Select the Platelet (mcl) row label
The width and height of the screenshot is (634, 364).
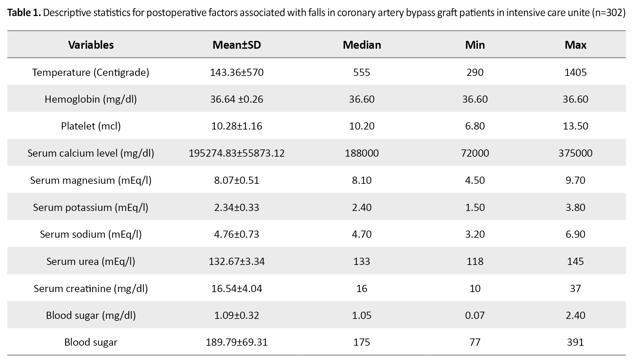91,126
